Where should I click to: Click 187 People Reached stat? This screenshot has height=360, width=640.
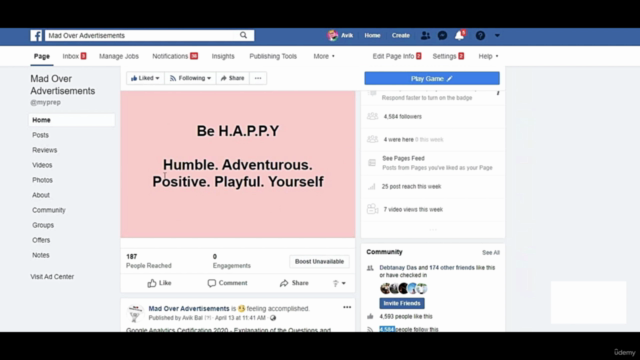point(149,261)
